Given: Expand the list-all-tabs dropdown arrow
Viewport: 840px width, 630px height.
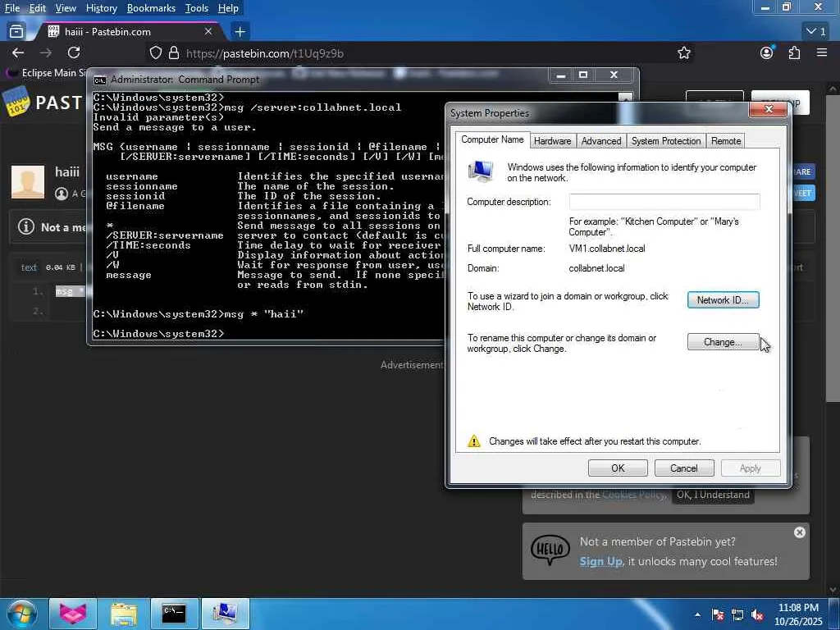Looking at the screenshot, I should (816, 32).
